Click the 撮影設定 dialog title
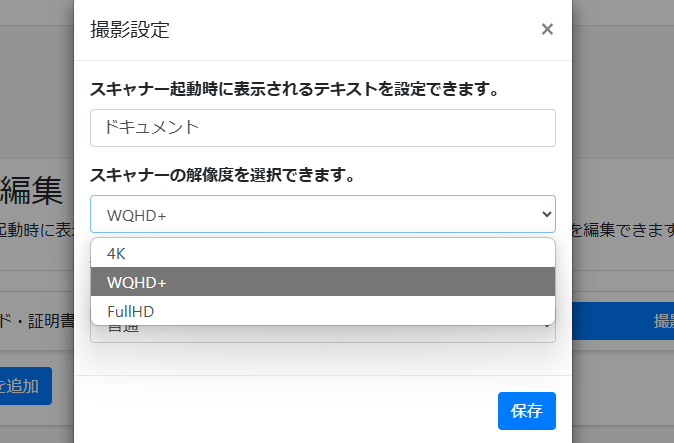 130,30
